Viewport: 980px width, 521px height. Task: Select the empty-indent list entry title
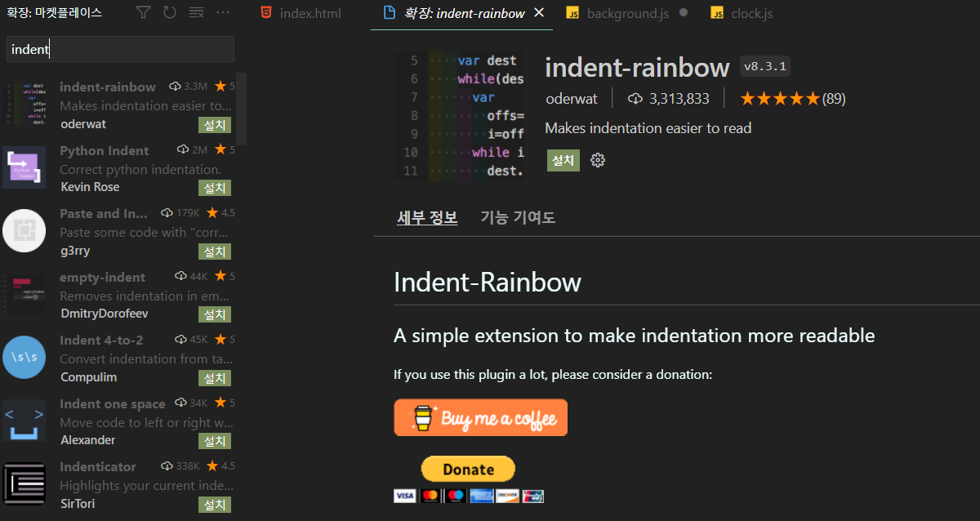pos(103,277)
